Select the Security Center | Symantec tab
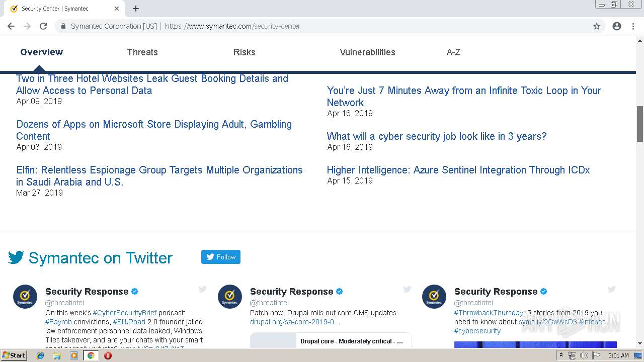 pyautogui.click(x=64, y=9)
